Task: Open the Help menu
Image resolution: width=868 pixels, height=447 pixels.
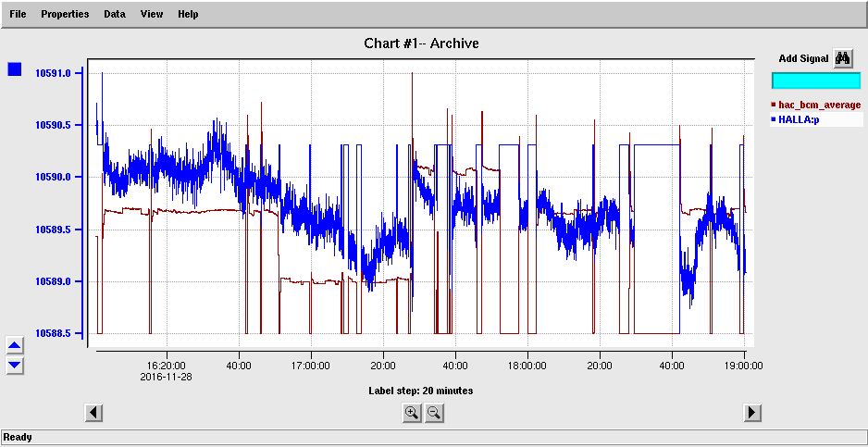Action: coord(188,15)
